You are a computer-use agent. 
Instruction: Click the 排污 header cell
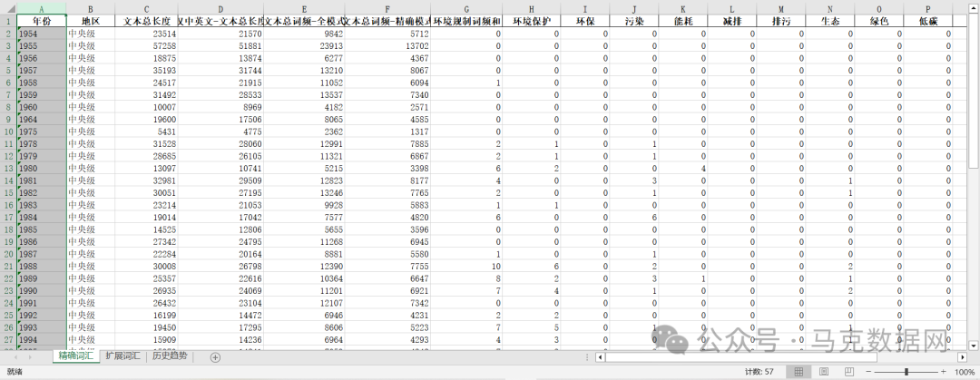click(x=780, y=21)
